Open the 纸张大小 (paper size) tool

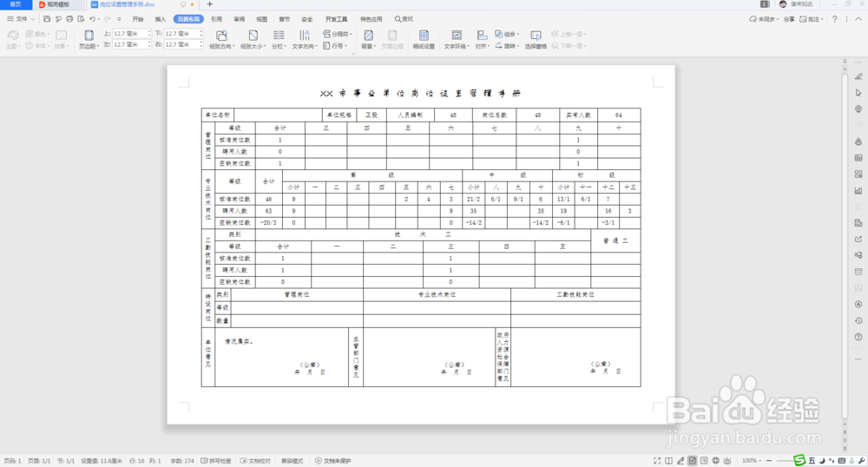click(253, 39)
